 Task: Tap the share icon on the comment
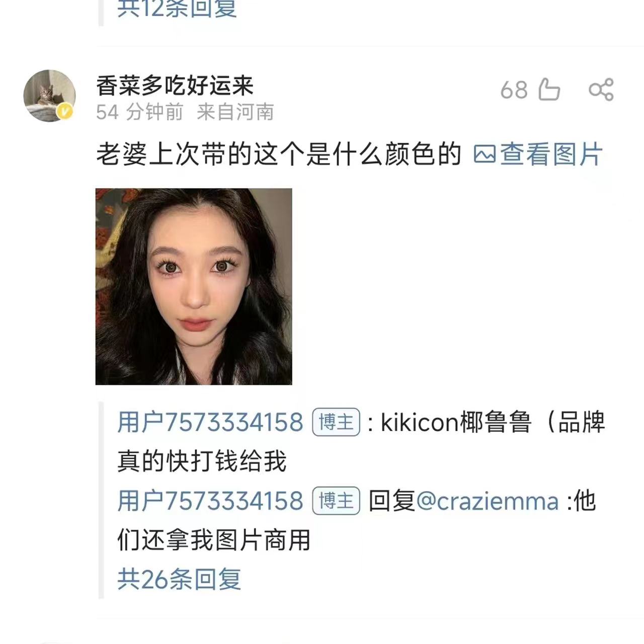point(601,90)
